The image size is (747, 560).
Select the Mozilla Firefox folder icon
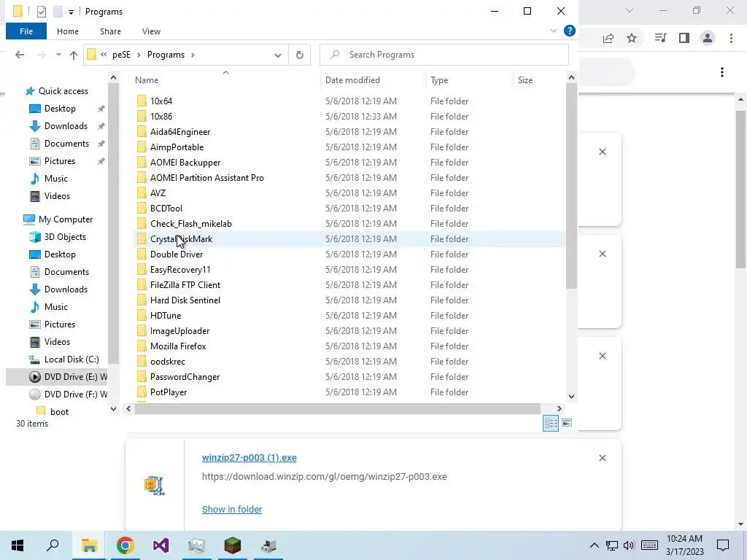142,346
